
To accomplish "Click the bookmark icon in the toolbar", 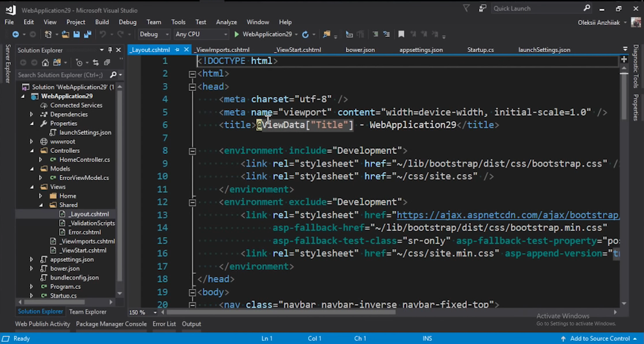I will coord(401,35).
